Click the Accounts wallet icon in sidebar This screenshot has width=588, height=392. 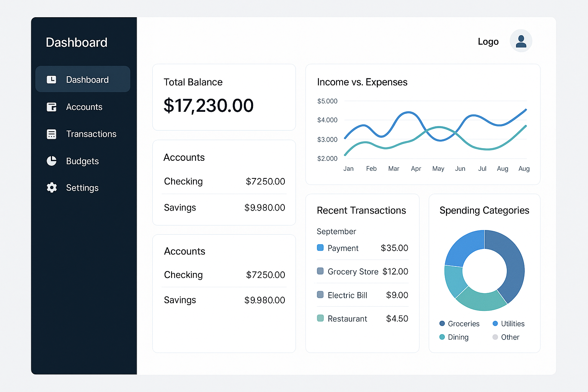point(51,107)
